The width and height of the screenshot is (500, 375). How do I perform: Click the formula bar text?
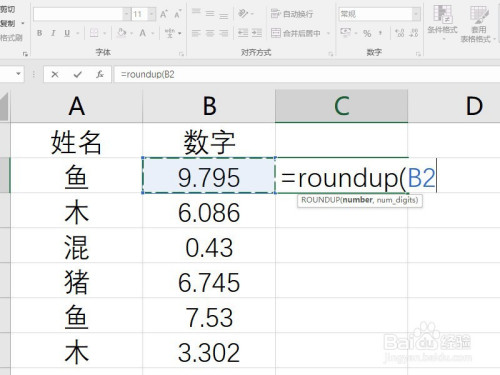(148, 74)
